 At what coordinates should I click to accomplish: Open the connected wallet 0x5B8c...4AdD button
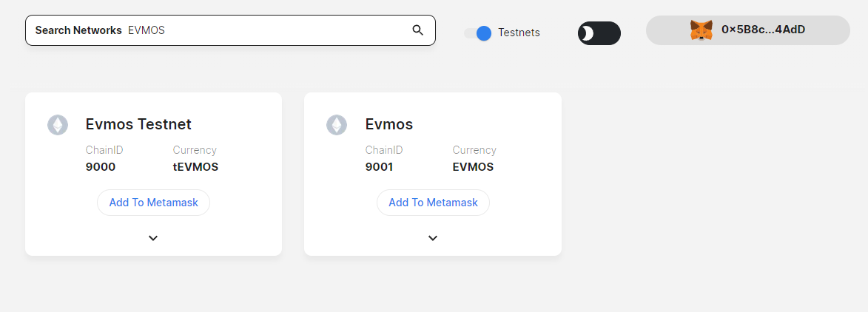(747, 30)
